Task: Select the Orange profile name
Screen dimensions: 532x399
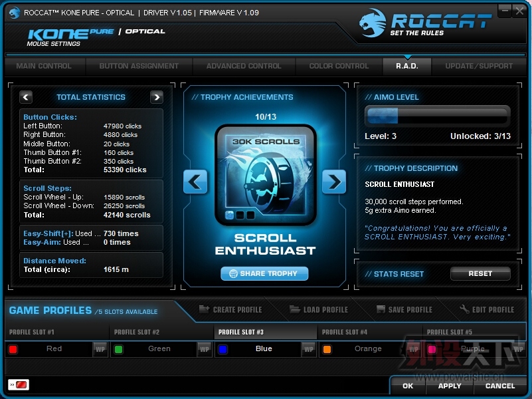Action: [368, 348]
